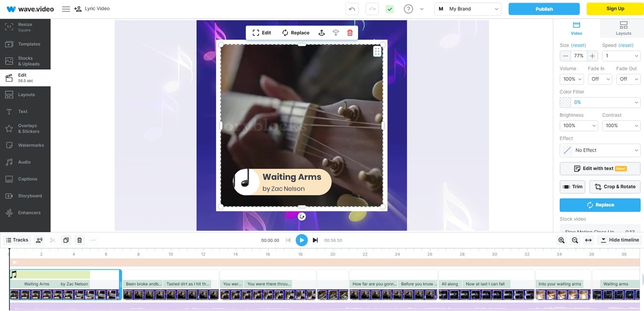Click the Publish button
The image size is (644, 311).
(x=544, y=9)
